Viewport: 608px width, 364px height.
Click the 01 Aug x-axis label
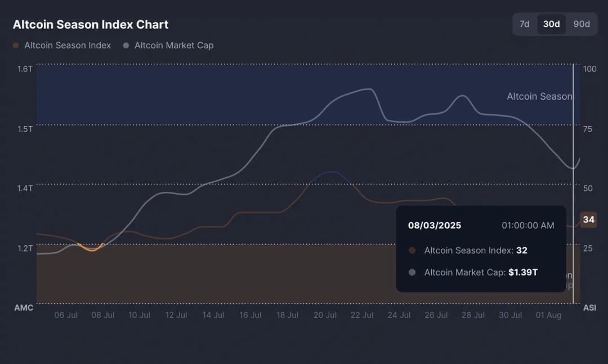[x=548, y=315]
